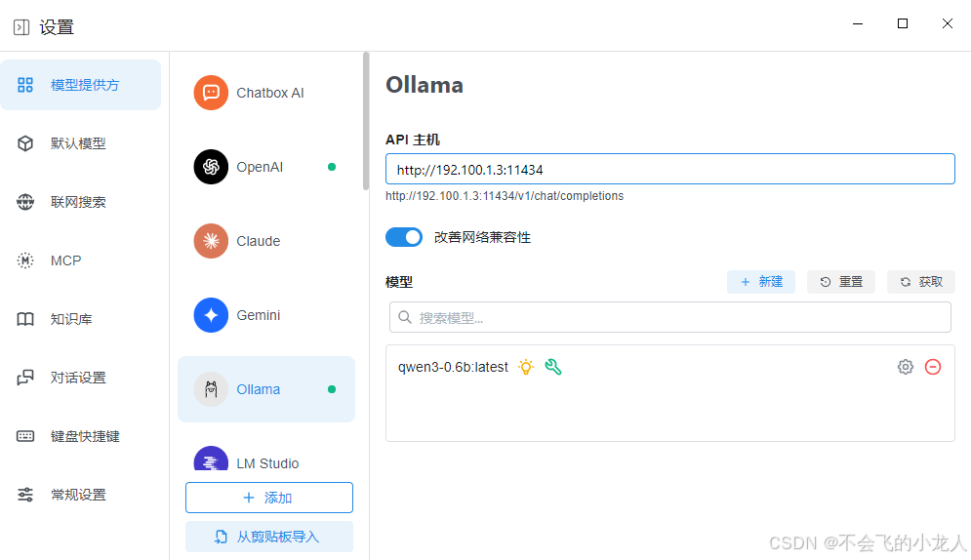Open 默认模型 settings section

pos(80,143)
